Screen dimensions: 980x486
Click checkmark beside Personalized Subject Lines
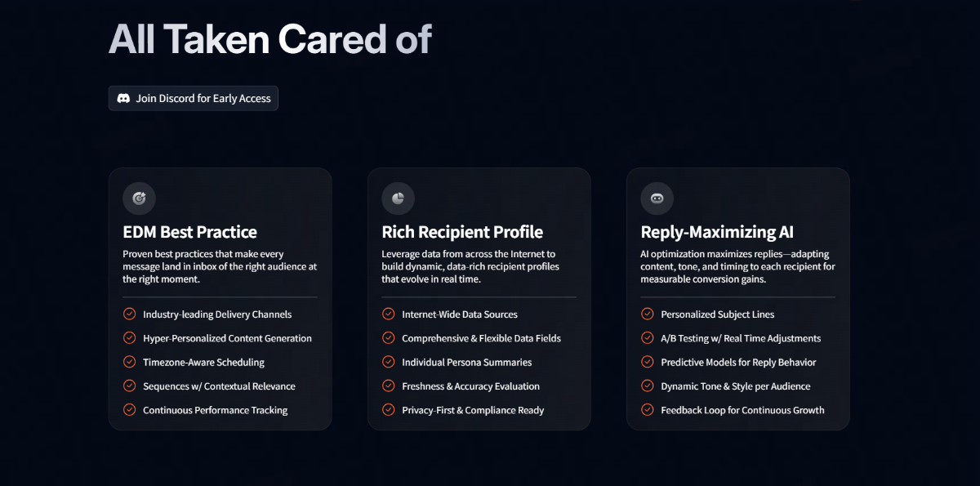[x=647, y=314]
